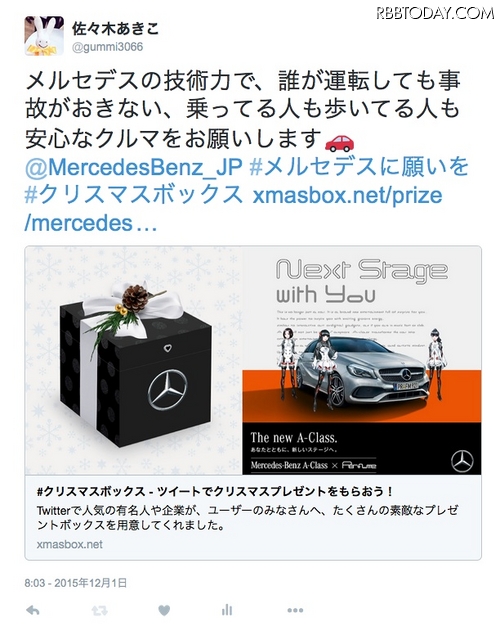Open hashtag #メルセデスに願いを
Screen dimensions: 500x640
click(x=358, y=167)
